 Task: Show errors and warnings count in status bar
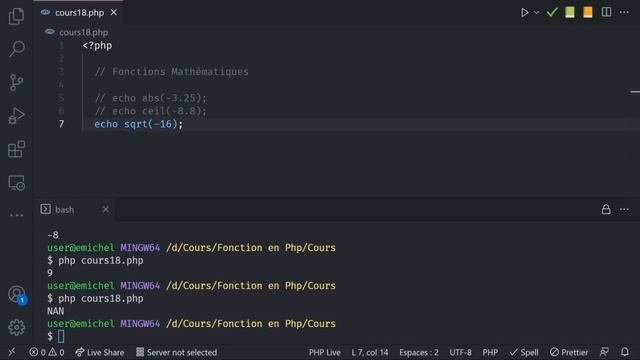click(47, 352)
